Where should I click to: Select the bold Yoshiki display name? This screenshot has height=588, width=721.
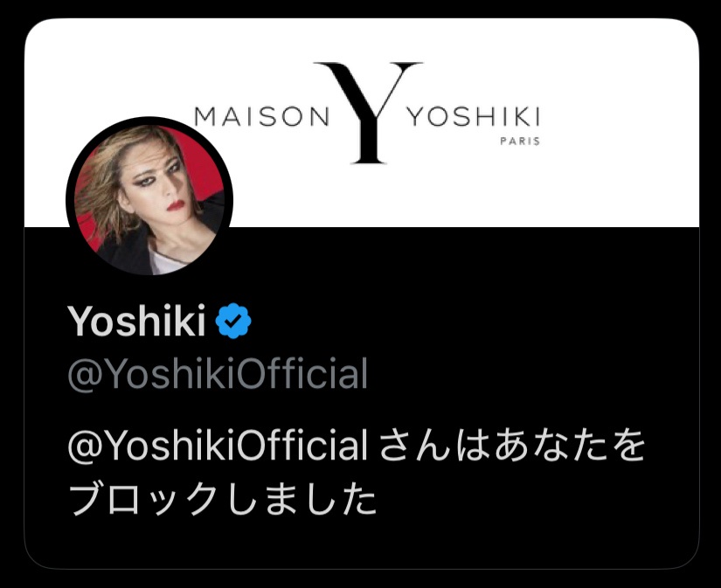pyautogui.click(x=136, y=321)
